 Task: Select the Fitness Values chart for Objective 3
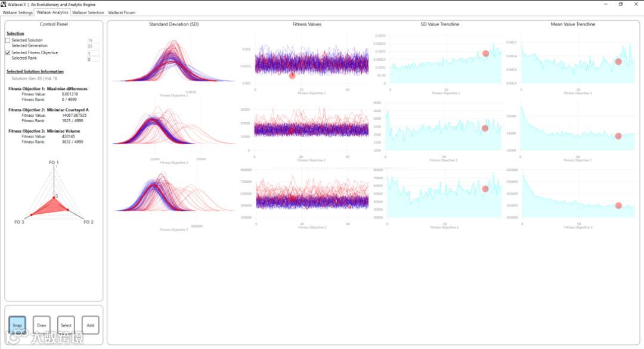[x=306, y=198]
